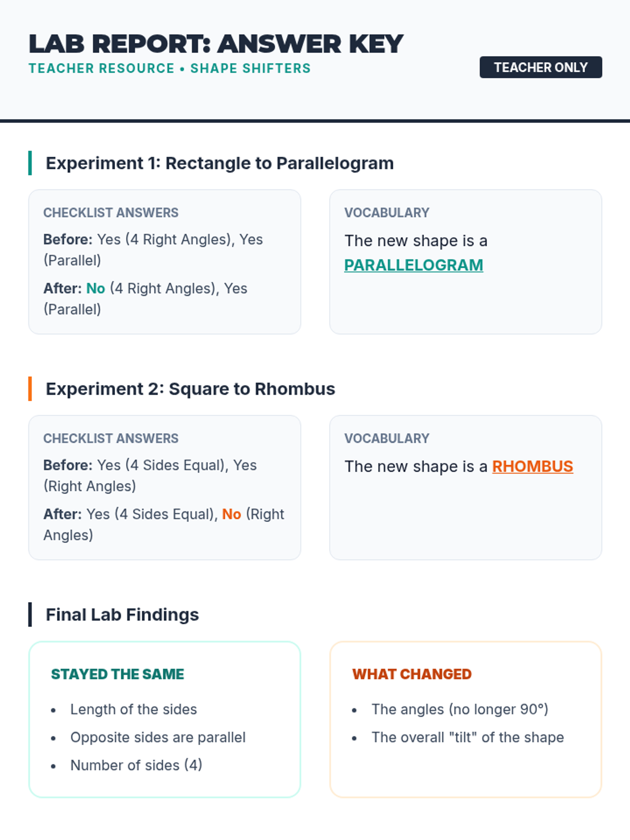Click 'Number of sides (4)' bullet item

[136, 765]
